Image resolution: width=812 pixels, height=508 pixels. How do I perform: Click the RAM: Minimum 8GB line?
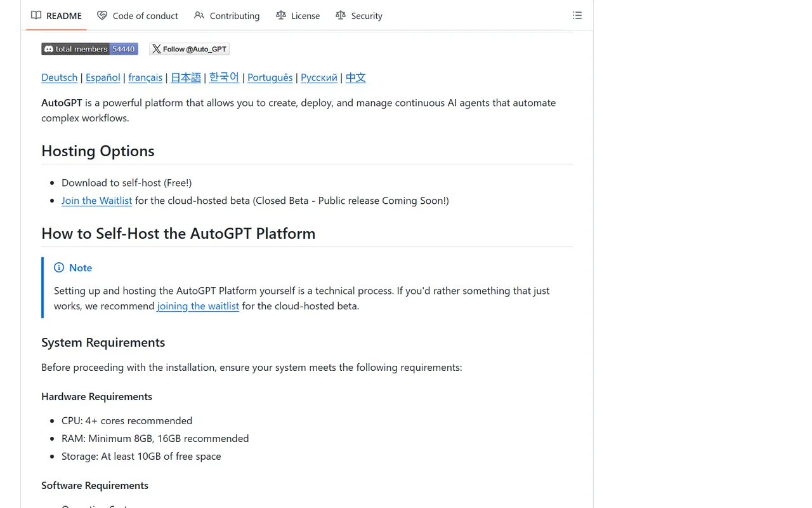coord(155,439)
